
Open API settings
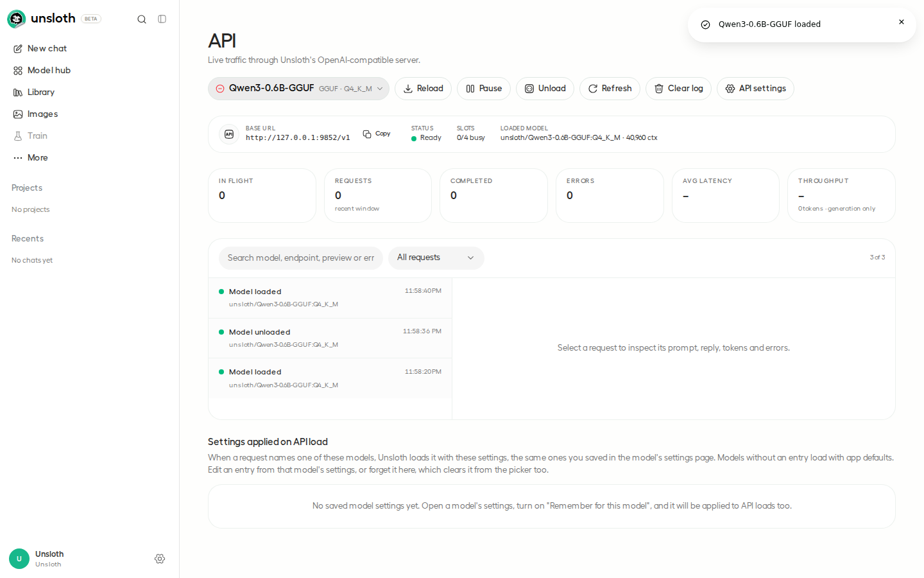[755, 89]
